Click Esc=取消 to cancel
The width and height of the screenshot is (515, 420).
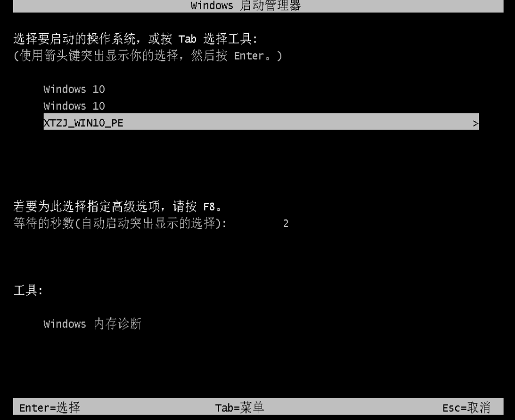[466, 407]
